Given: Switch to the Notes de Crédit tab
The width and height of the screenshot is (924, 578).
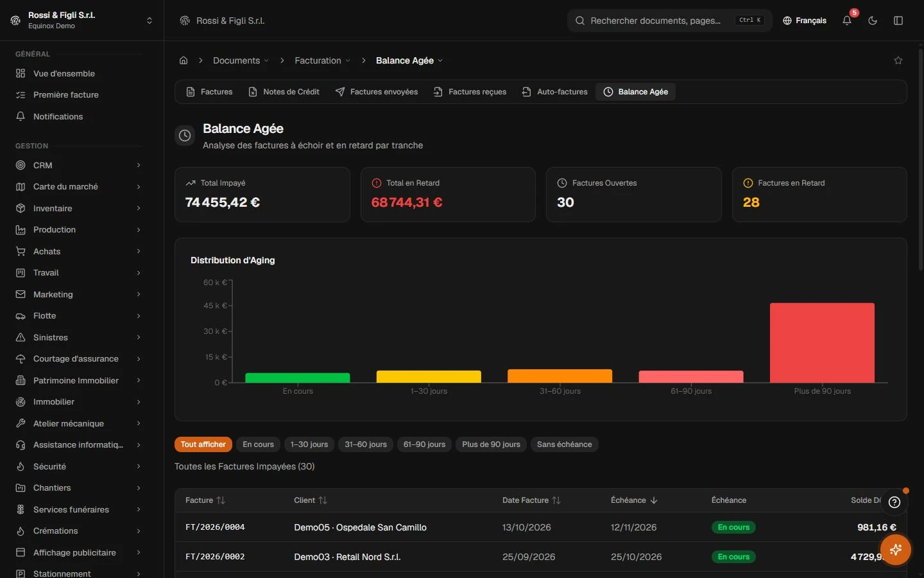Looking at the screenshot, I should tap(284, 92).
